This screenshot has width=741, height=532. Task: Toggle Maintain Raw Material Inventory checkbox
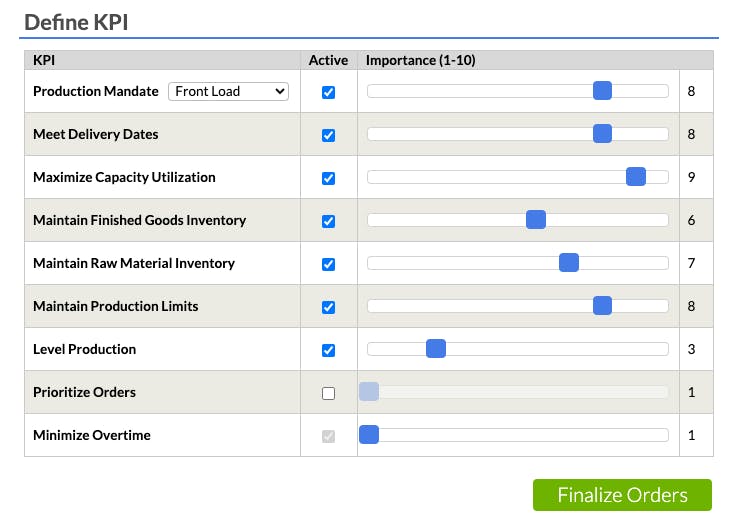pyautogui.click(x=328, y=264)
